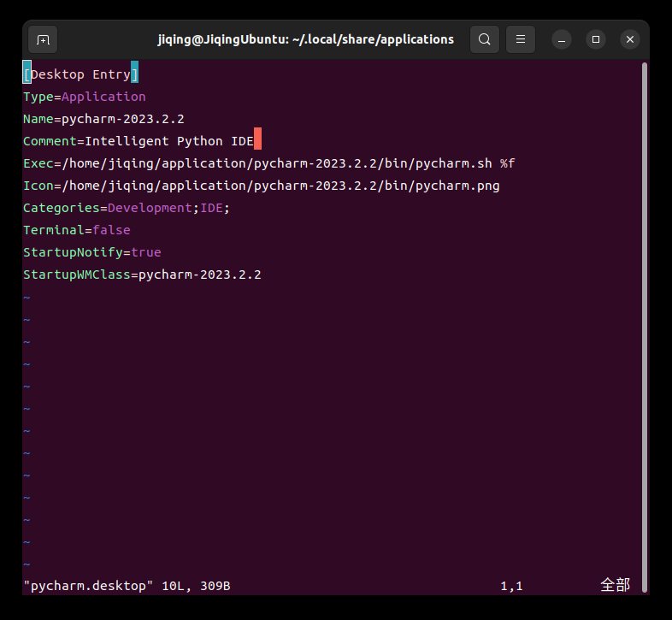Minimize the terminal window
The image size is (672, 620).
point(562,39)
